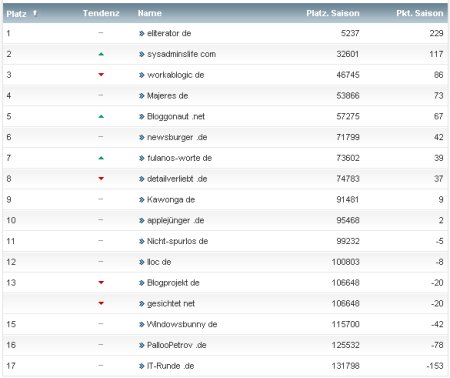Select season rank value 57275
This screenshot has height=378, width=450.
coord(348,116)
